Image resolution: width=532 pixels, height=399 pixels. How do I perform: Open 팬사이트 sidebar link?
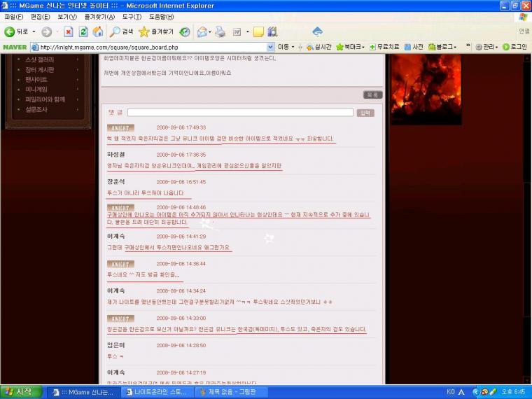36,79
